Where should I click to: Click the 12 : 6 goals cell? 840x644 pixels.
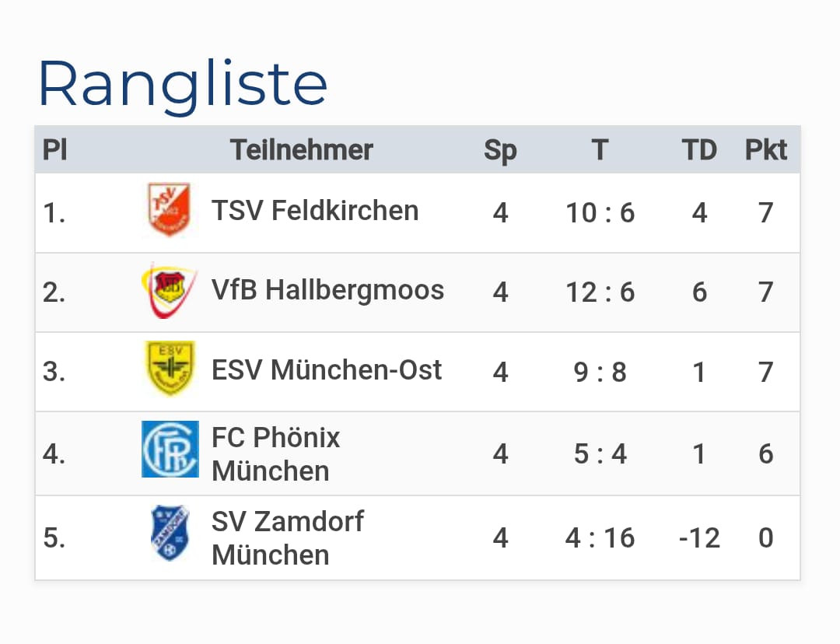(600, 292)
